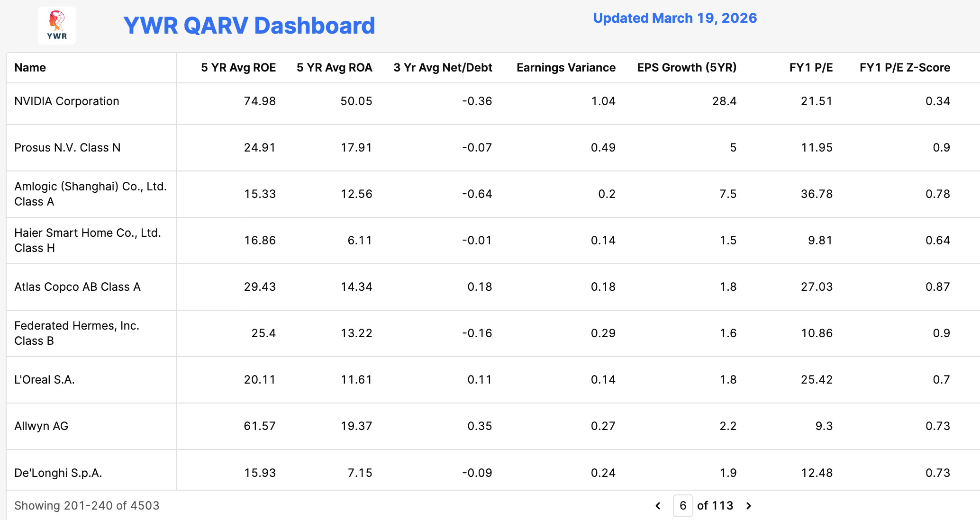Sort by EPS Growth (5YR) header
The image size is (980, 520).
point(687,68)
